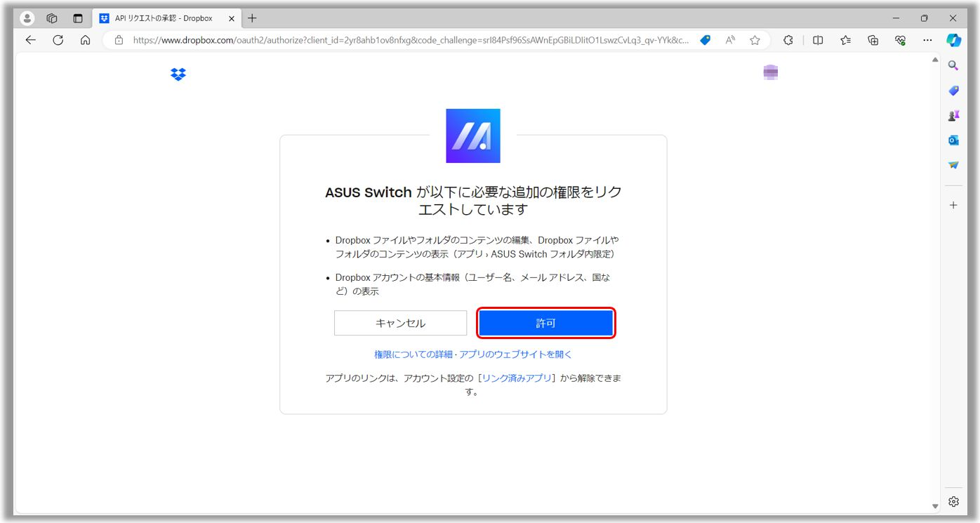Open 権限についての詳細 link
The height and width of the screenshot is (523, 980).
pyautogui.click(x=413, y=355)
